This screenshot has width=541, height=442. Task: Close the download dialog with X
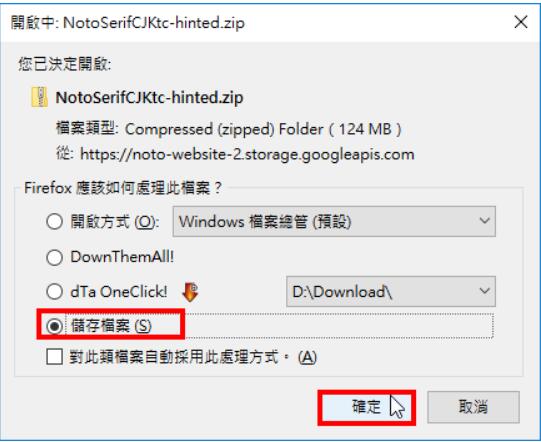click(521, 22)
